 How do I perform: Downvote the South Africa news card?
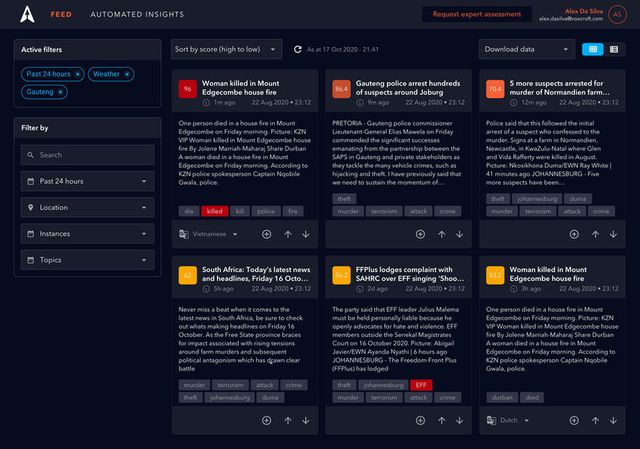click(x=306, y=420)
